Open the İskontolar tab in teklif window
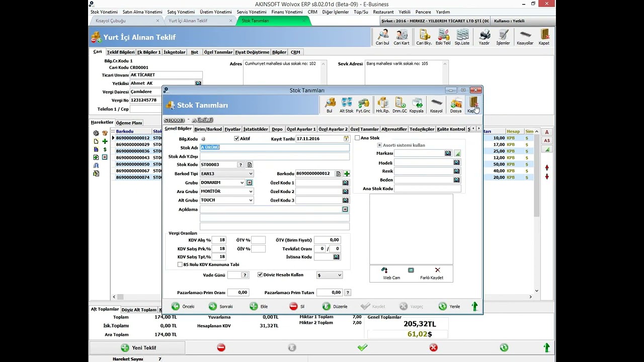 click(175, 52)
